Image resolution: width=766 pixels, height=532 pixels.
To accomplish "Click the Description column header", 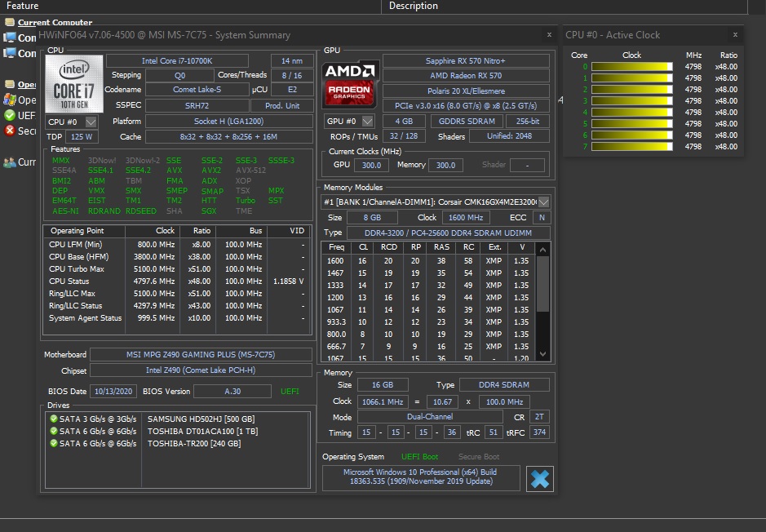I will tap(565, 6).
